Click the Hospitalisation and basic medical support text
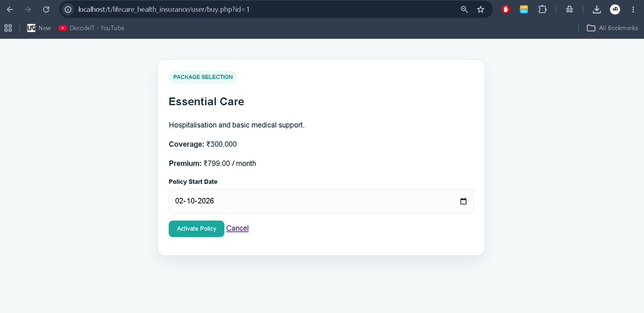The width and height of the screenshot is (644, 313). (236, 125)
